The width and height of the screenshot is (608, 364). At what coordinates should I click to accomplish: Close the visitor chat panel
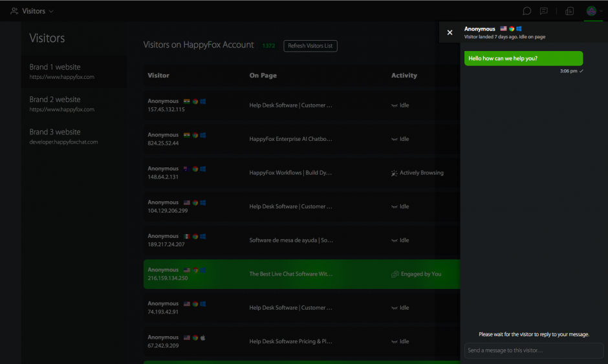coord(450,32)
